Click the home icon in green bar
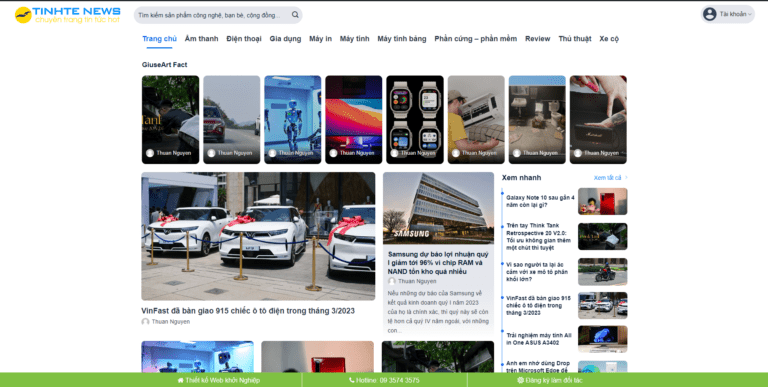 click(181, 380)
